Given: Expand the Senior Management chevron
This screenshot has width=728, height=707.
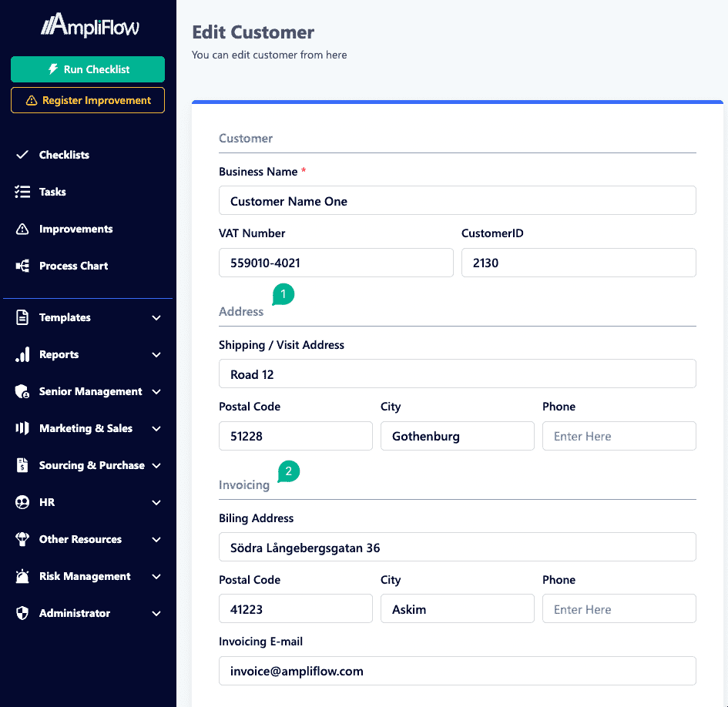Looking at the screenshot, I should (156, 392).
